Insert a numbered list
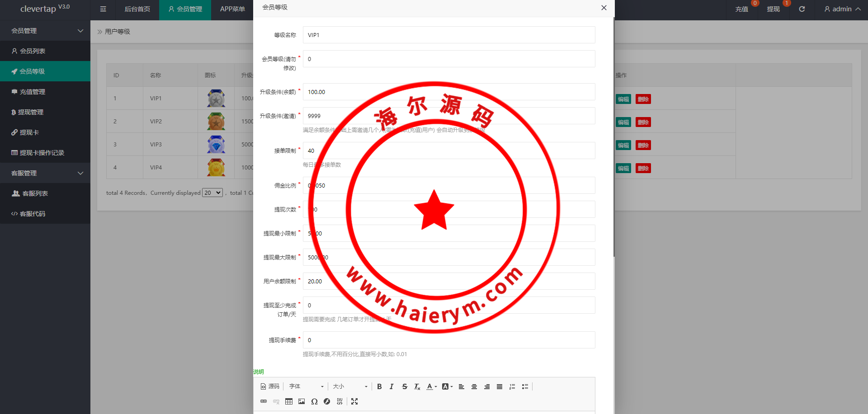This screenshot has width=868, height=414. click(512, 386)
